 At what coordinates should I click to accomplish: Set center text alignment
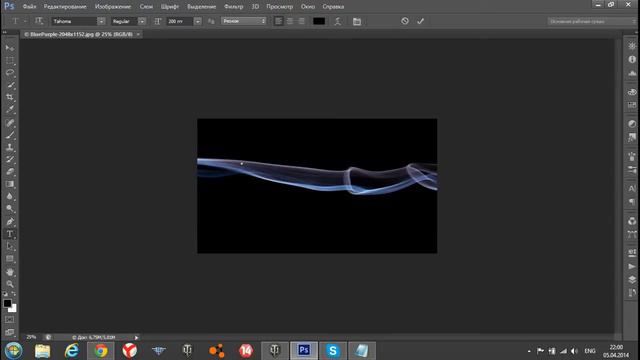pyautogui.click(x=290, y=21)
